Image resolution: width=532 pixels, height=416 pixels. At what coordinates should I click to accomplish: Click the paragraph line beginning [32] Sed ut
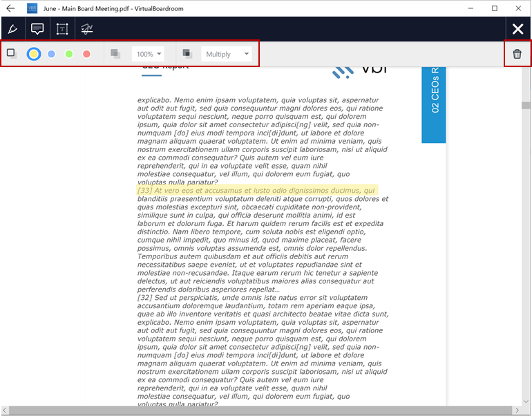[252, 298]
